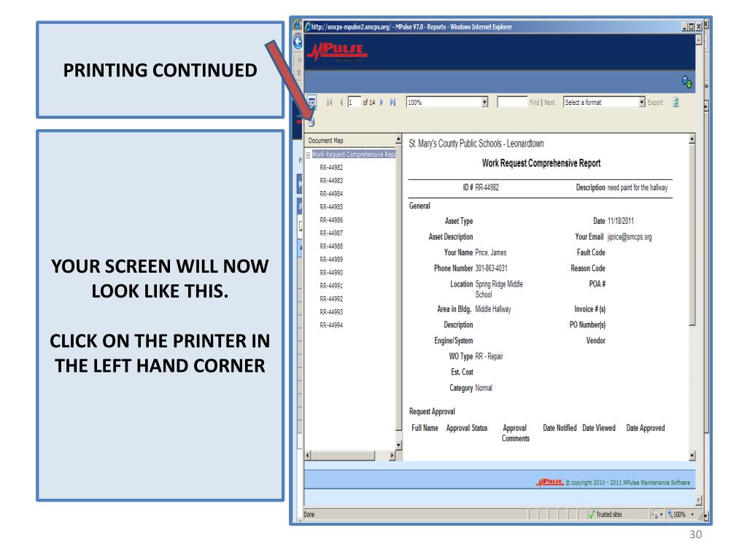Open the Select a format dropdown
747x560 pixels.
tap(642, 102)
